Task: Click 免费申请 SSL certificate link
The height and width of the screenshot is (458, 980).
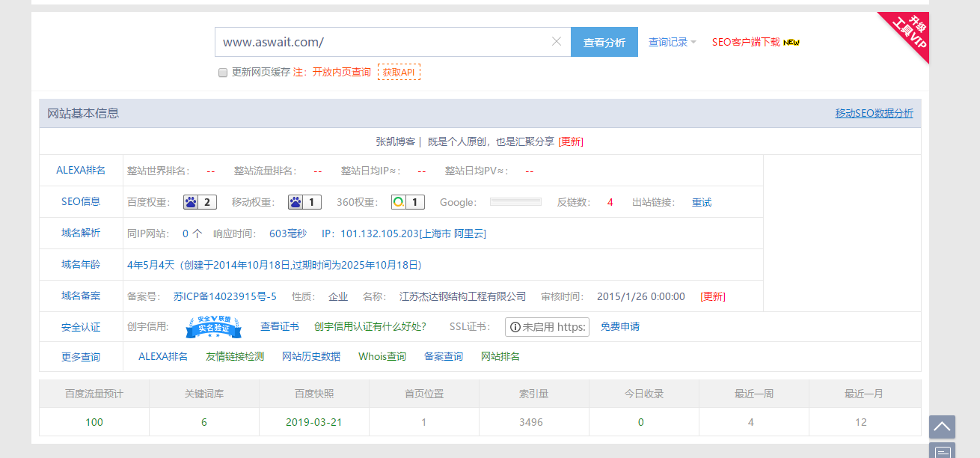Action: pyautogui.click(x=619, y=327)
